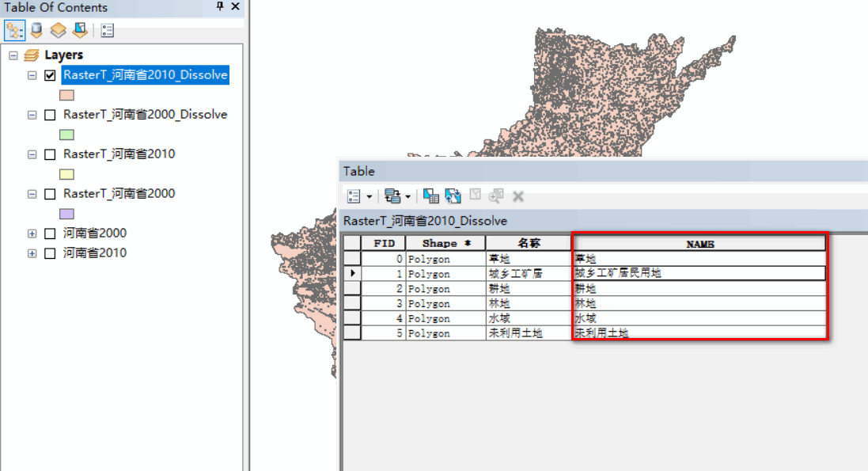Click Zoom To Selected icon in Table
Image resolution: width=868 pixels, height=471 pixels.
coord(496,196)
